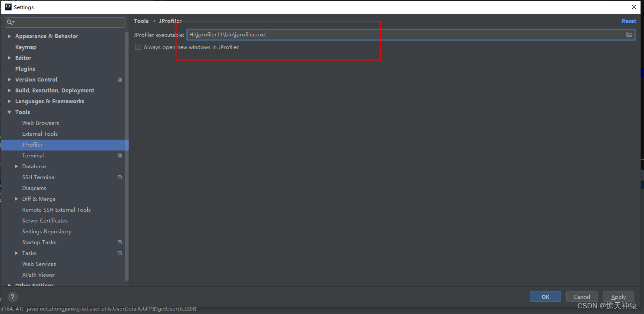Focus the settings search box
This screenshot has height=314, width=644.
(65, 22)
